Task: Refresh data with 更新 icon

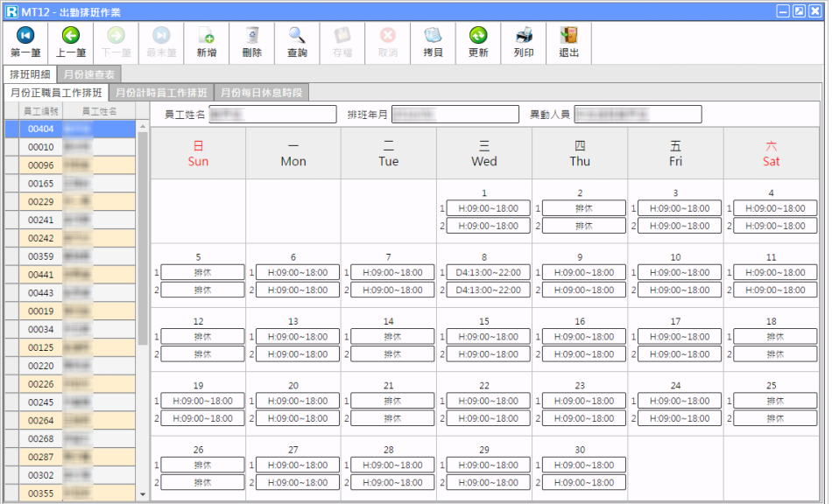Action: [478, 36]
